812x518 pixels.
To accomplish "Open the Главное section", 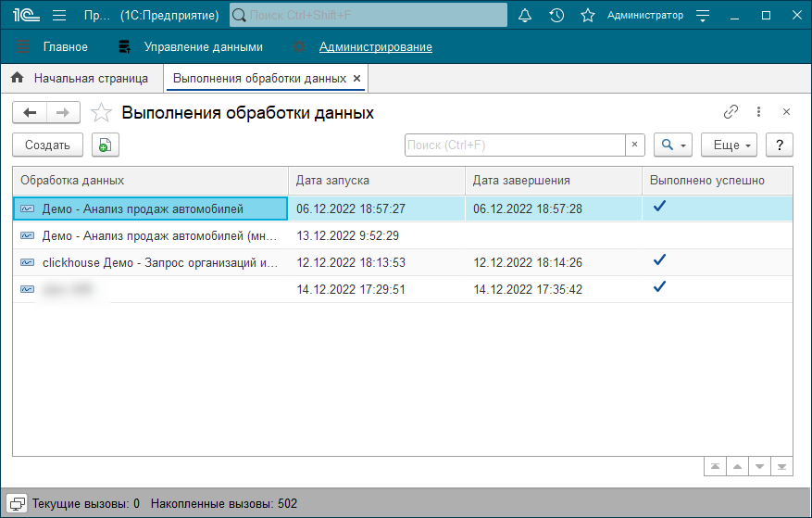I will (x=65, y=46).
